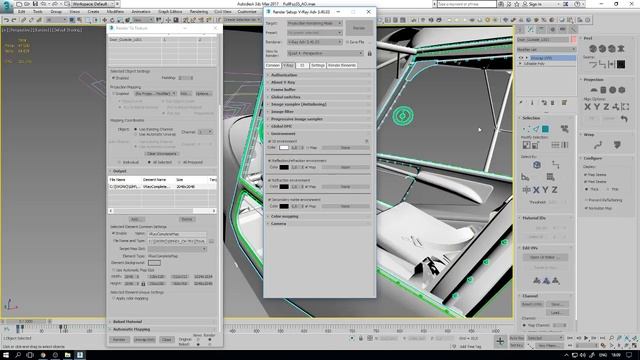Switch to V-Ray tab in Render Setup
This screenshot has width=640, height=360.
click(288, 65)
